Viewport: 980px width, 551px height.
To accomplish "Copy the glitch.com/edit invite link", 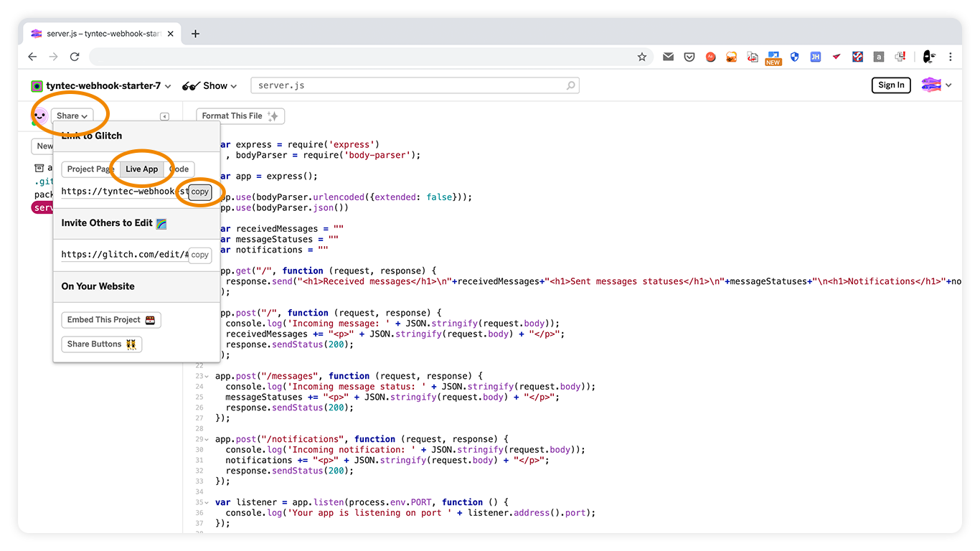I will click(200, 255).
